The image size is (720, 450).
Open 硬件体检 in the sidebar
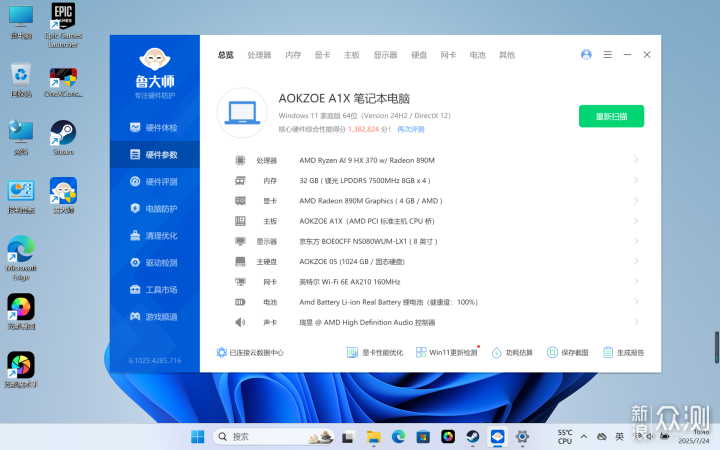click(154, 128)
